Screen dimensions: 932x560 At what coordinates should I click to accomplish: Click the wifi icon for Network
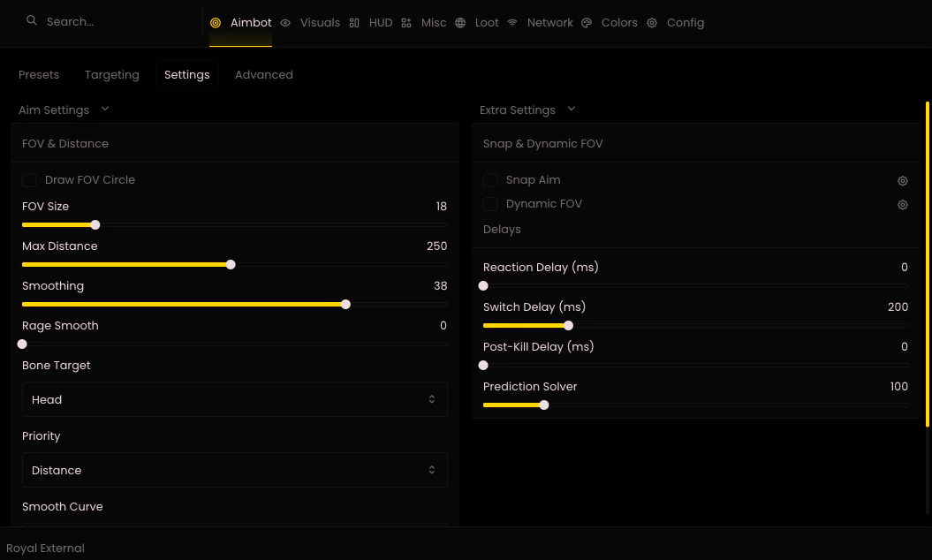coord(512,23)
